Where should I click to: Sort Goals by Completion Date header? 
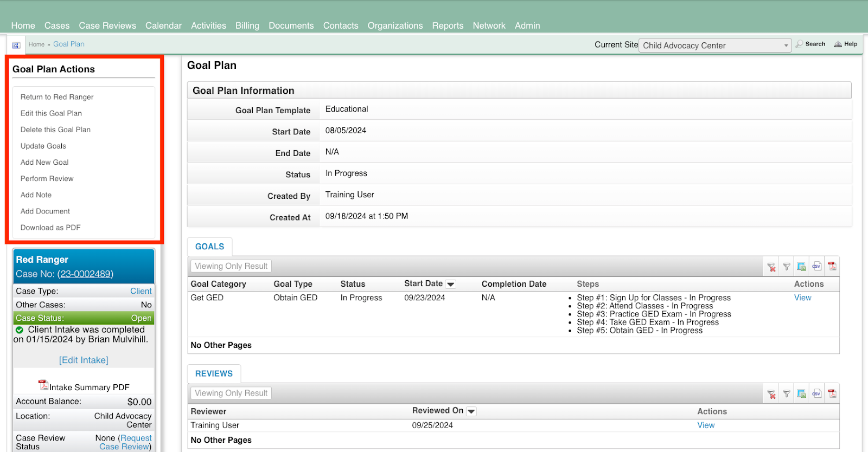click(x=514, y=284)
